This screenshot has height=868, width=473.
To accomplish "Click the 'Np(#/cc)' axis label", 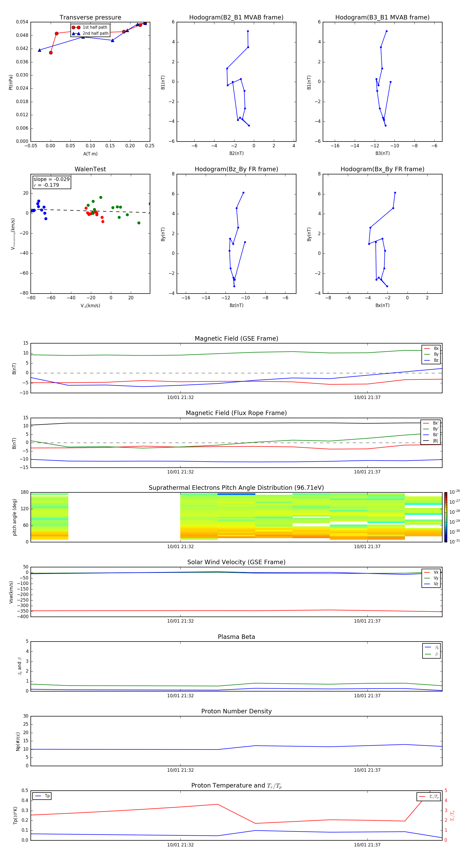I will 18,741.
